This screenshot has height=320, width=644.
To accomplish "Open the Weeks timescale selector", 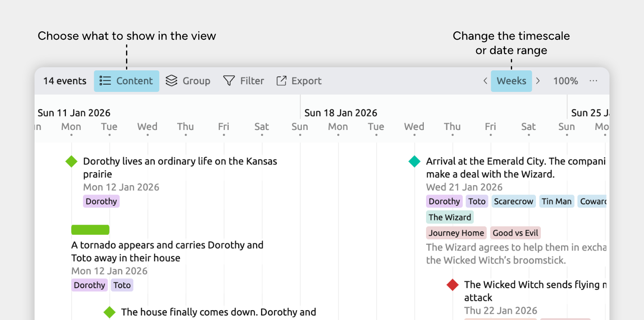I will click(x=511, y=81).
